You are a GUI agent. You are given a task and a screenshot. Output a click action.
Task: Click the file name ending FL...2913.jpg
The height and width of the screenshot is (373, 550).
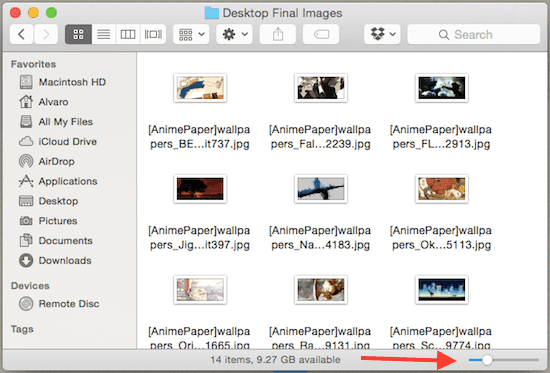point(441,137)
